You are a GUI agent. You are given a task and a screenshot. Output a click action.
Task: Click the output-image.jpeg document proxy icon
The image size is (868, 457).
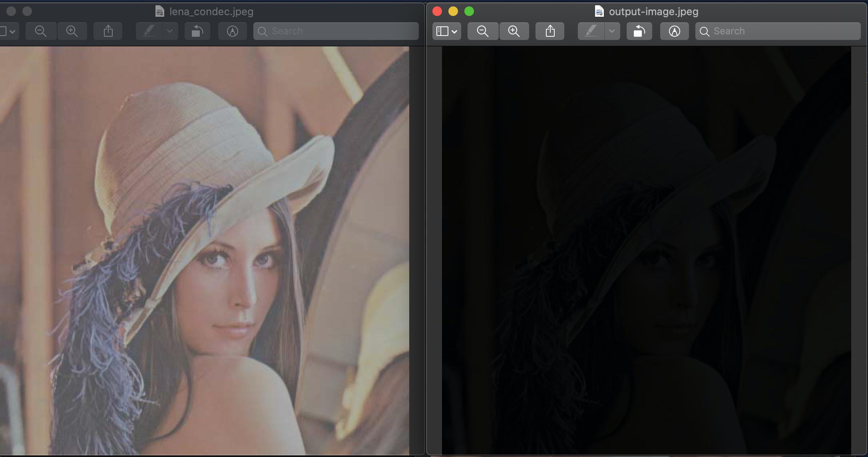(x=599, y=12)
